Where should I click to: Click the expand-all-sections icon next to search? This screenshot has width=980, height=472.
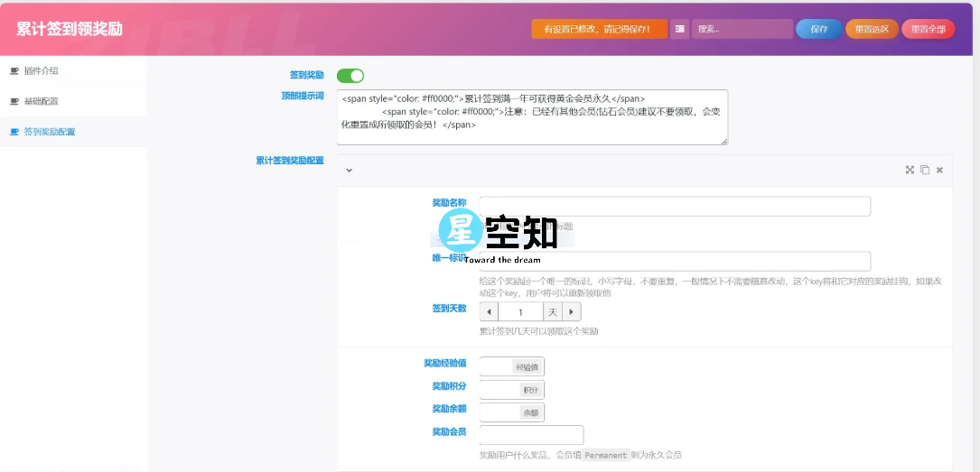679,29
